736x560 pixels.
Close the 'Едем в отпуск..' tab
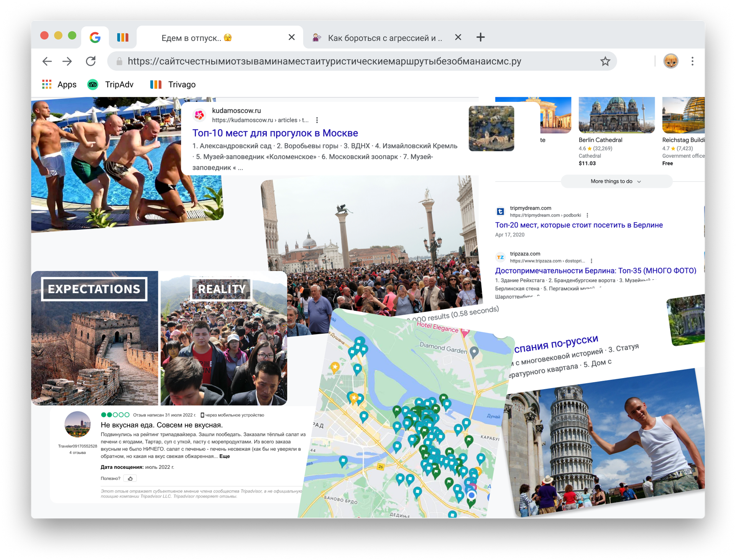(x=291, y=37)
